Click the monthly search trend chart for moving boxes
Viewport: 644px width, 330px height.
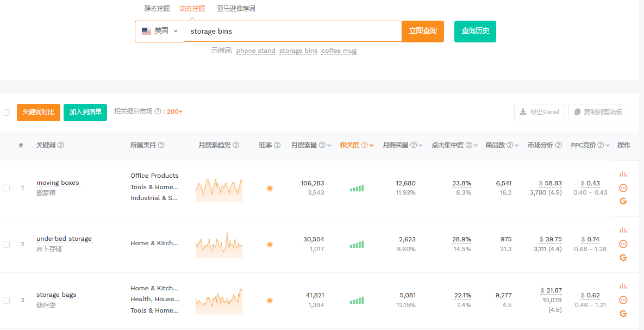[218, 188]
